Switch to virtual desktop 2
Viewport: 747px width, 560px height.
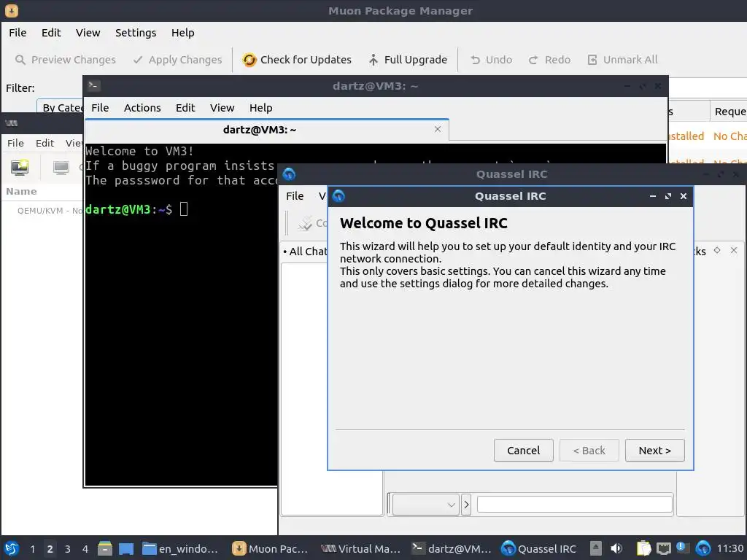click(50, 548)
